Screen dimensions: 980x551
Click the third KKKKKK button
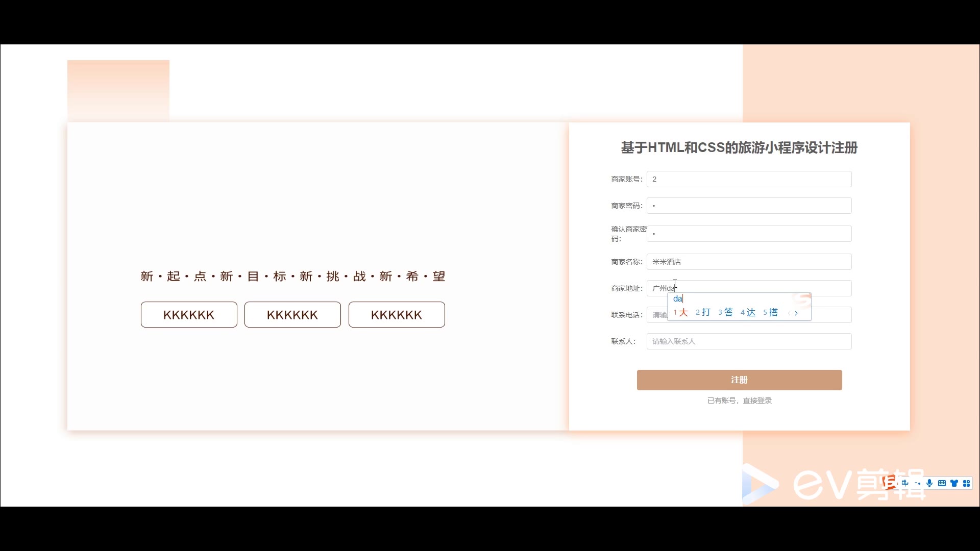pos(397,315)
